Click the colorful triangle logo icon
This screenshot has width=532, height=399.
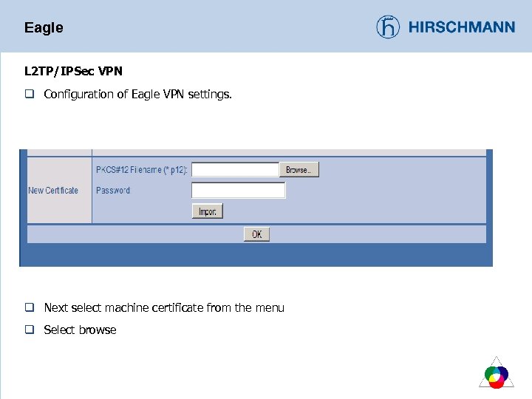coord(497,372)
